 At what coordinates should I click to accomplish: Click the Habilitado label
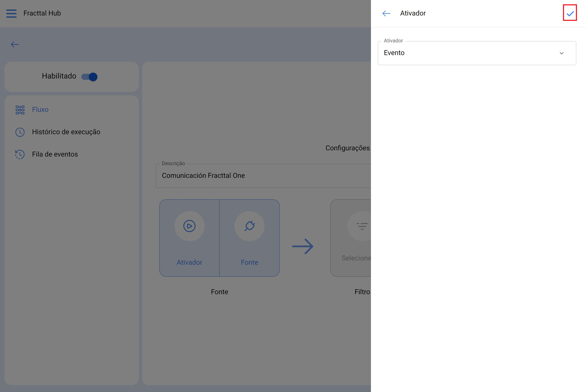[x=59, y=76]
